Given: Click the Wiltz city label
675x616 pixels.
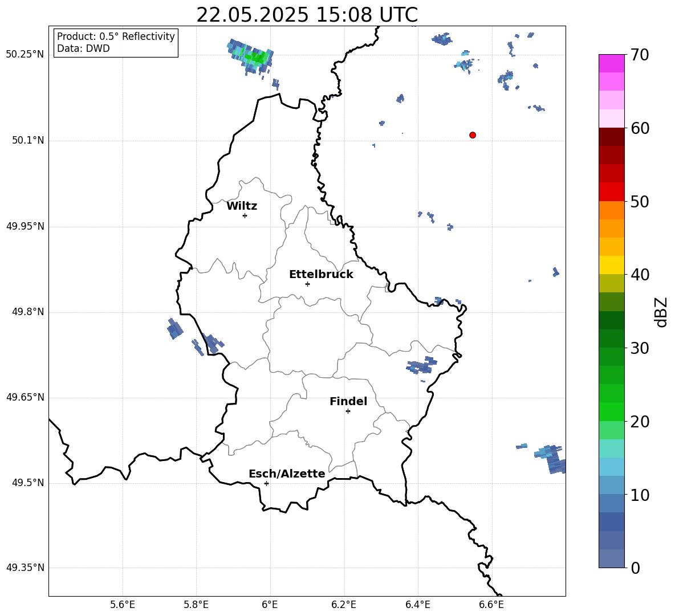Looking at the screenshot, I should 242,206.
